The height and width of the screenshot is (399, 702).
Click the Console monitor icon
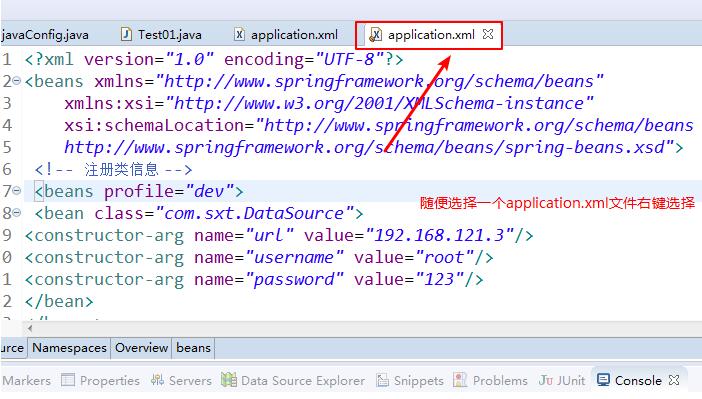point(603,380)
